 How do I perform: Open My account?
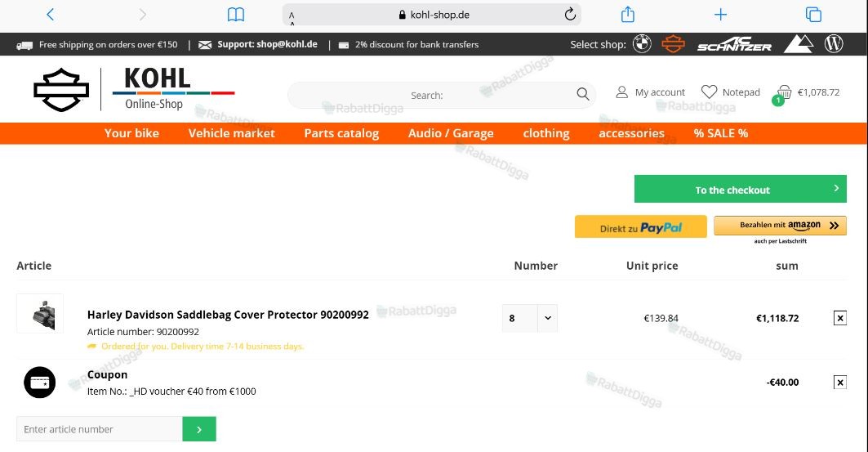tap(651, 92)
